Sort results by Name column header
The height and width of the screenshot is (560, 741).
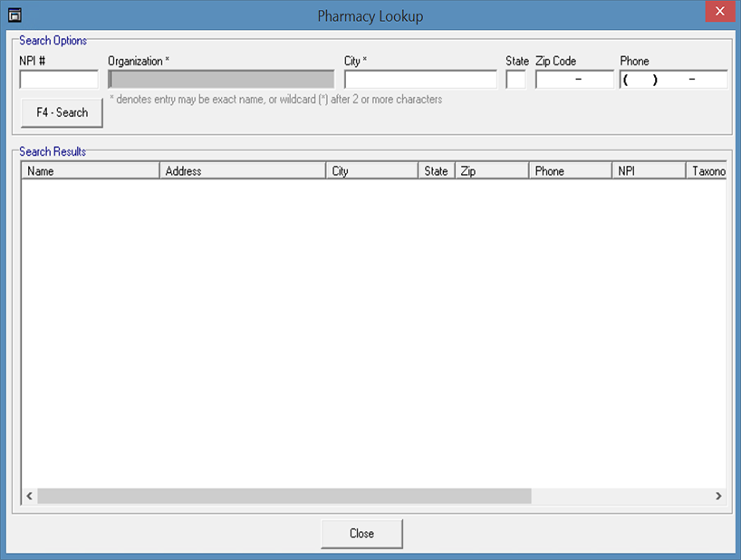pos(91,171)
